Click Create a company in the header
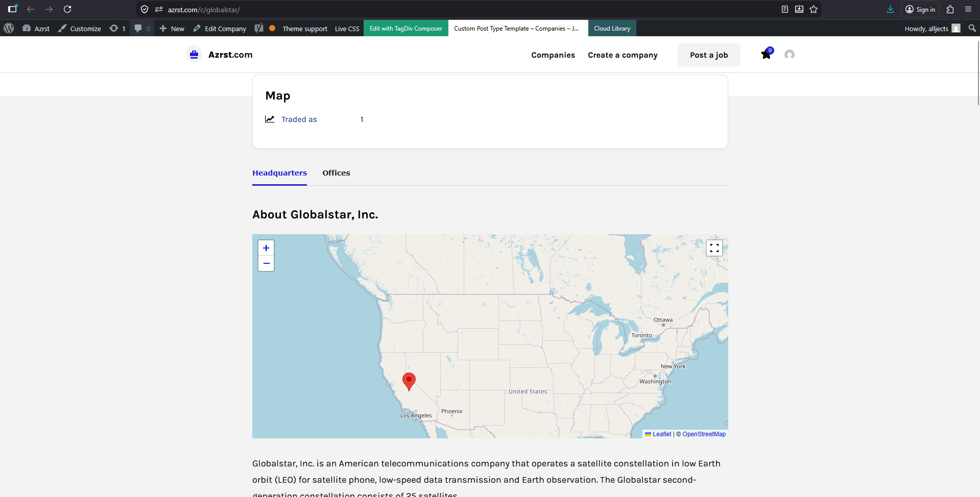Screen dimensions: 980x497 [x=623, y=55]
